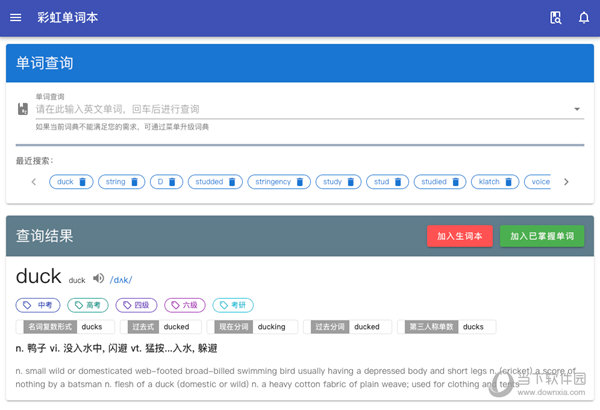Show previous recent searches with left chevron

pyautogui.click(x=34, y=182)
